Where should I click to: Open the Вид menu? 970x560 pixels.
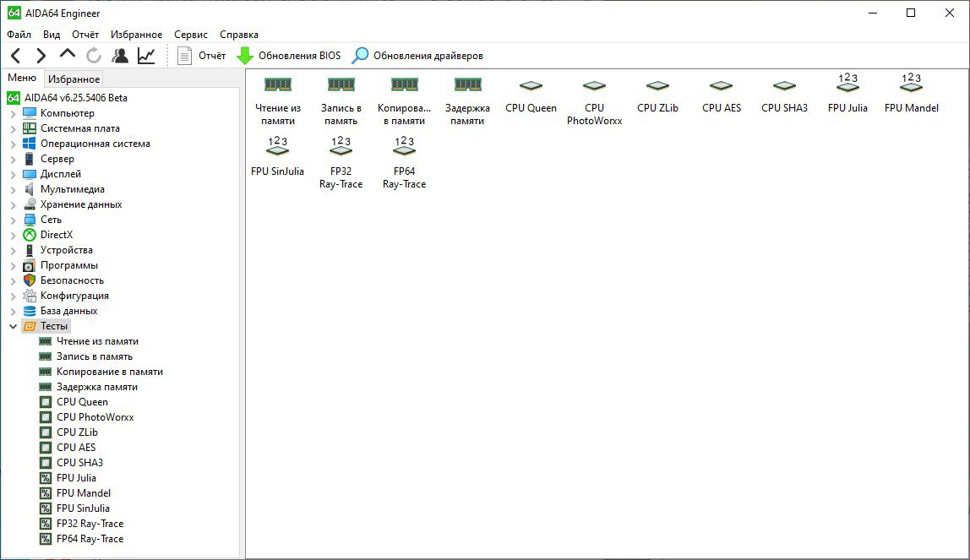pyautogui.click(x=52, y=35)
